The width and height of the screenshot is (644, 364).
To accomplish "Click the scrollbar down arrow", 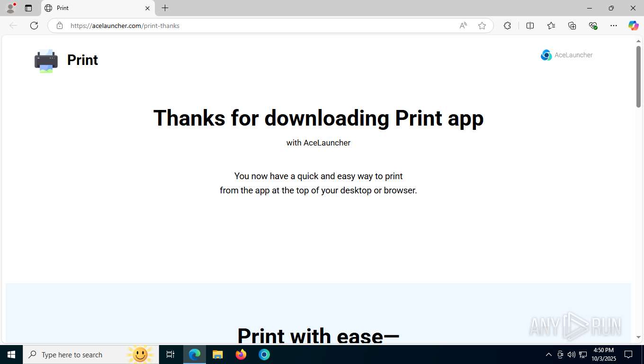I will click(638, 337).
